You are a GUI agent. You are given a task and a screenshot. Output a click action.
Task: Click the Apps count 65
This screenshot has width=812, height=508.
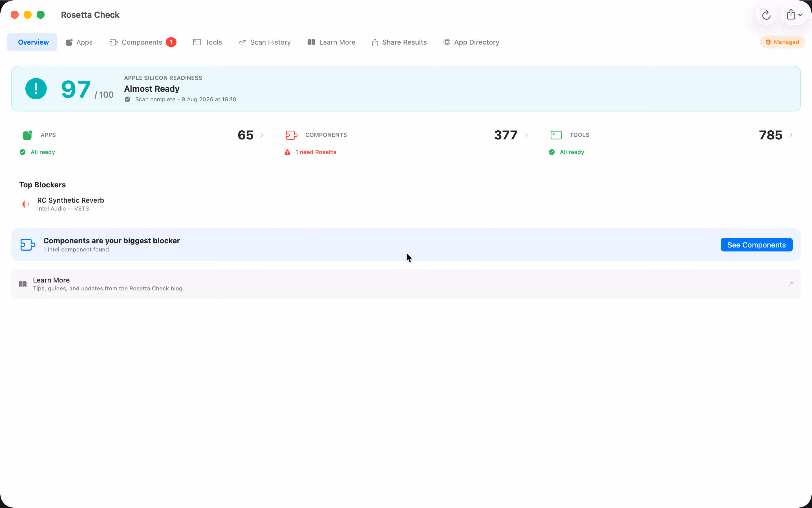(x=246, y=135)
